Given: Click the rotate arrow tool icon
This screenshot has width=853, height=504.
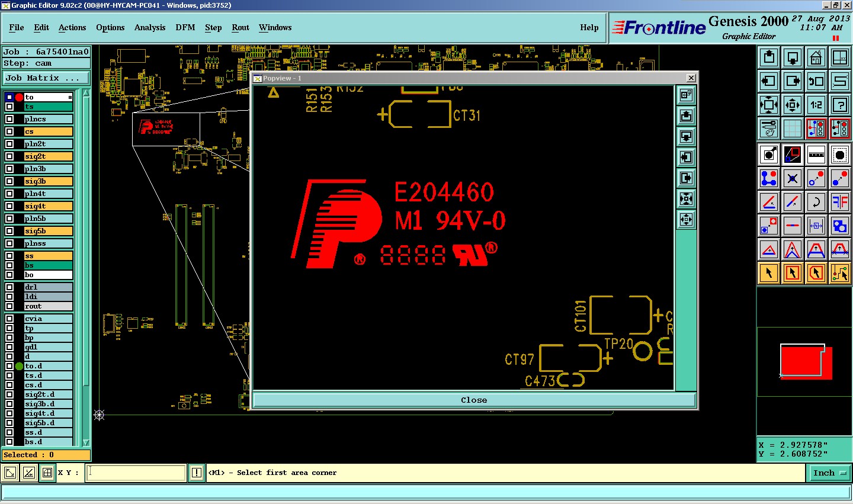Looking at the screenshot, I should 816,202.
